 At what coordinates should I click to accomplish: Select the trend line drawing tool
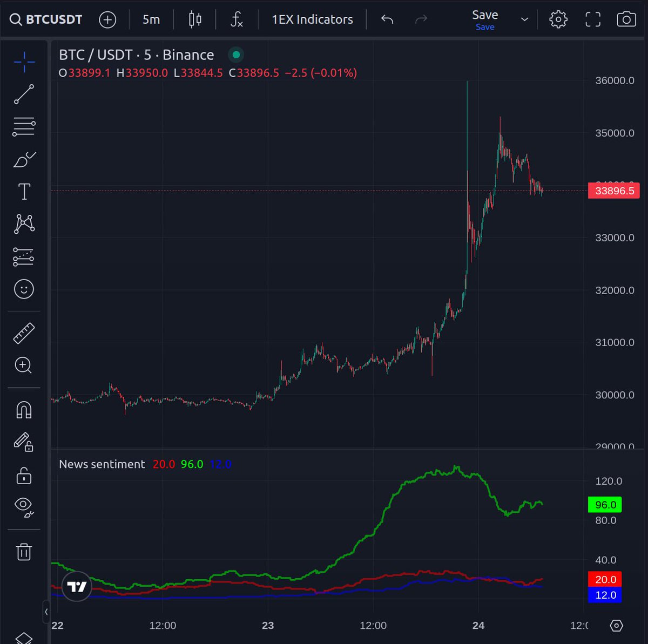[x=24, y=94]
